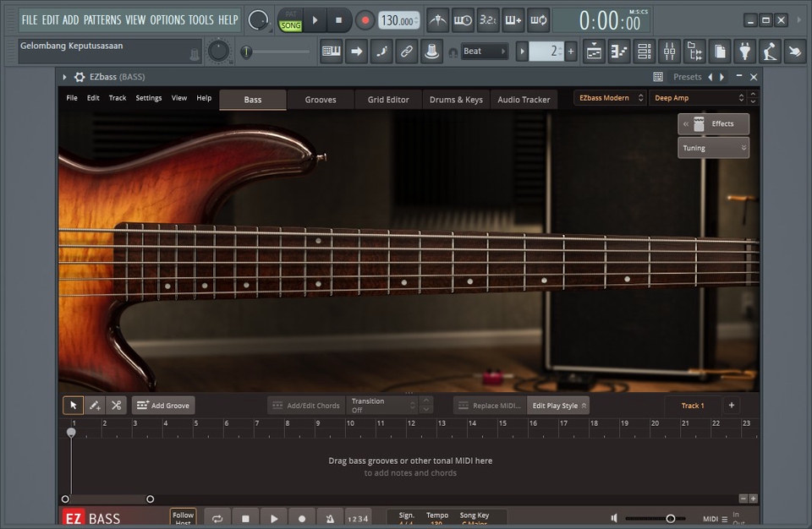Click the Edit Play Style button
The height and width of the screenshot is (529, 812).
(557, 405)
